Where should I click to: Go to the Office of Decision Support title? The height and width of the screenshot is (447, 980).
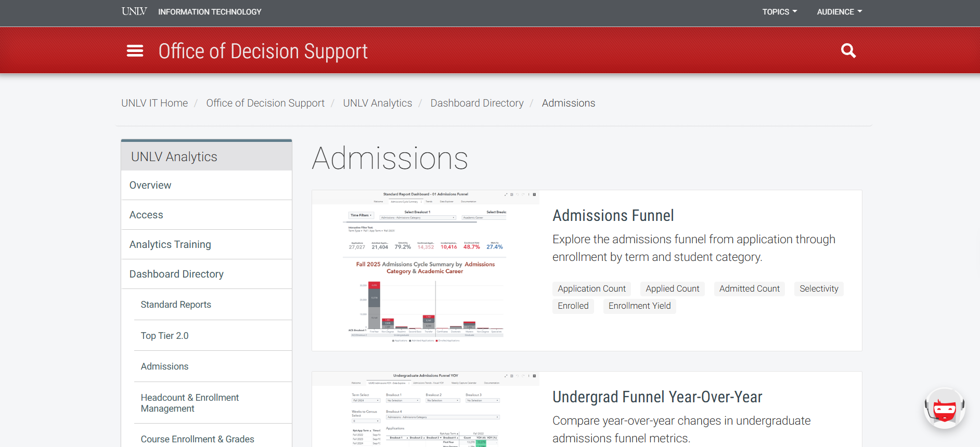(263, 51)
